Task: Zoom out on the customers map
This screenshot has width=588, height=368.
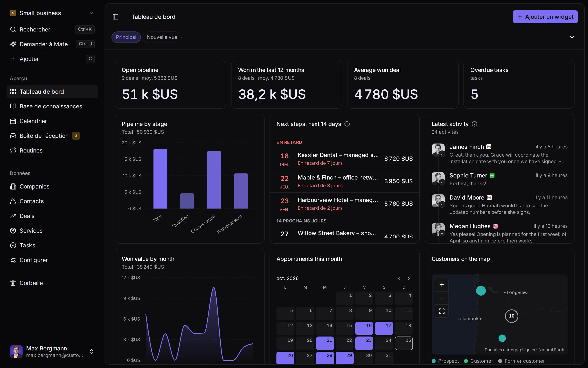Action: coord(442,298)
